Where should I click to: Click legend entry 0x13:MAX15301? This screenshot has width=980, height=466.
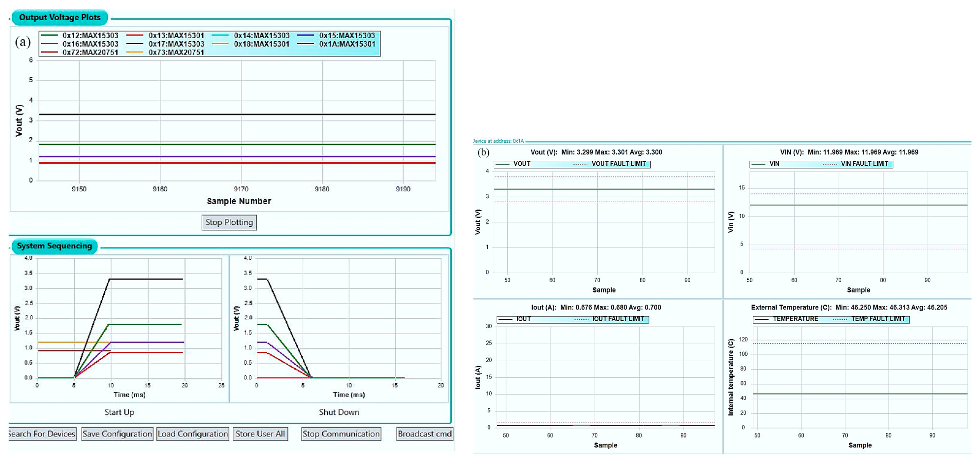[x=176, y=35]
